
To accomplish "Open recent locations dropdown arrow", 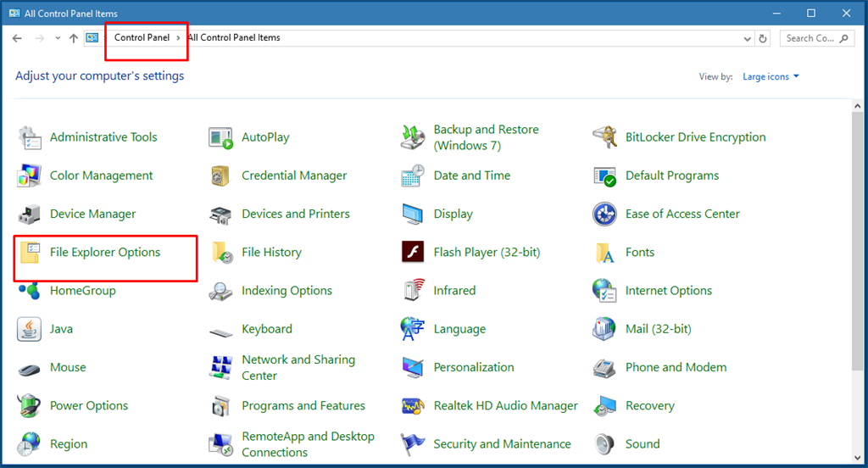I will [58, 38].
